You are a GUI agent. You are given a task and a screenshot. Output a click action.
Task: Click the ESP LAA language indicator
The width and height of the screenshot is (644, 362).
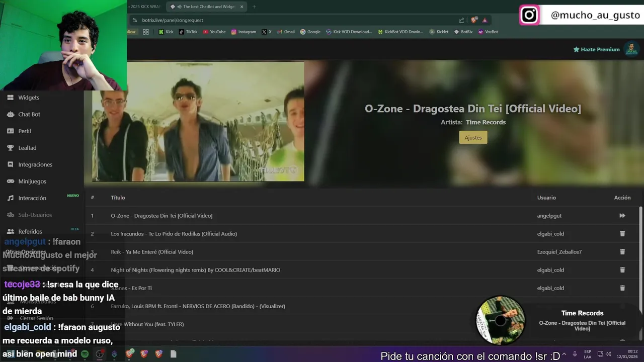coord(588,354)
